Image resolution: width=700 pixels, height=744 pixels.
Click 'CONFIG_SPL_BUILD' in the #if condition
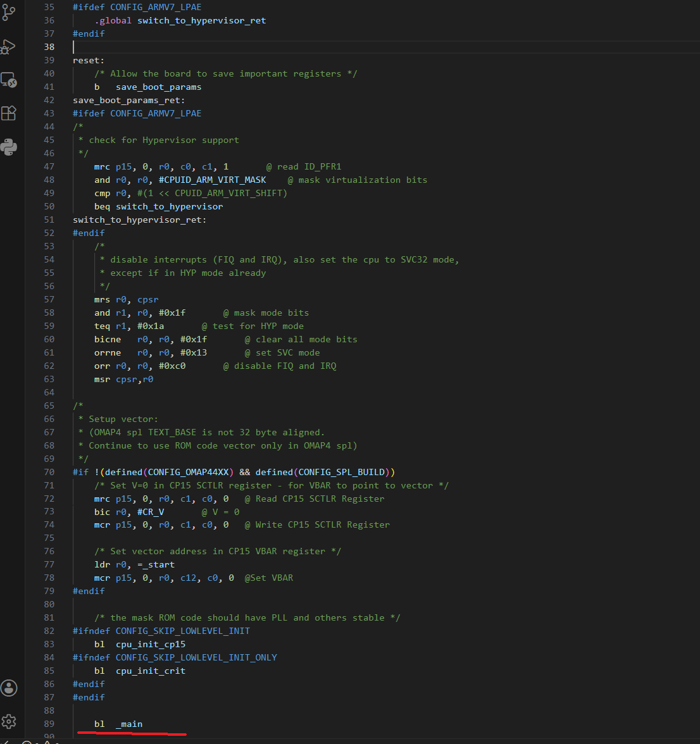[x=341, y=472]
